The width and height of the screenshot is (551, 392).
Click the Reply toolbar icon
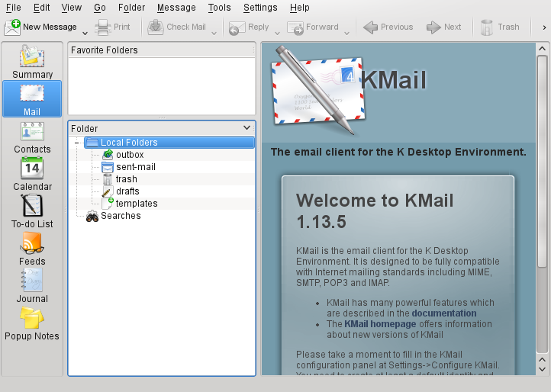click(237, 27)
